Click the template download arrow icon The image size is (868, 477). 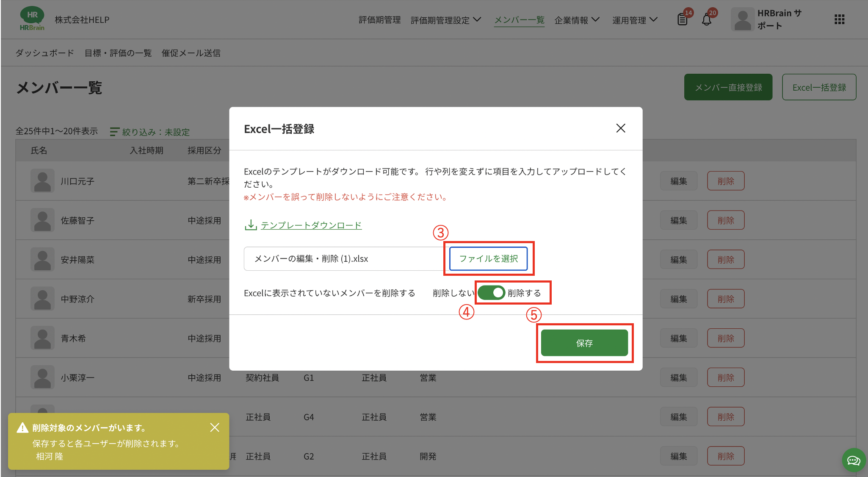click(251, 225)
